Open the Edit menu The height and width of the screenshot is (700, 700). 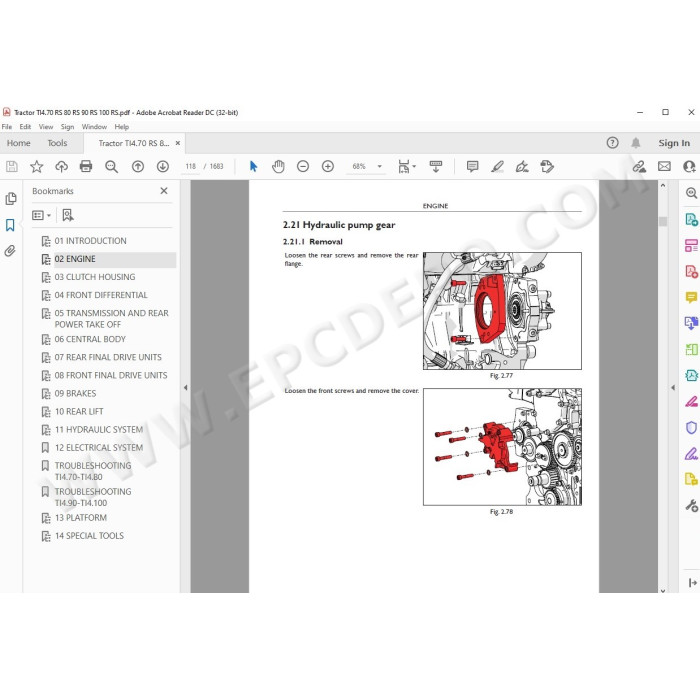[25, 127]
